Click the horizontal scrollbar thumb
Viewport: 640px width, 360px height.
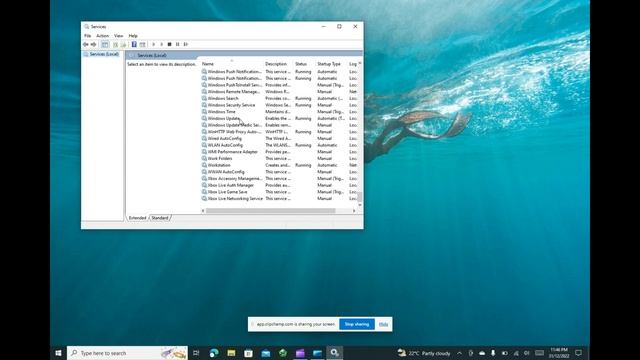click(271, 211)
